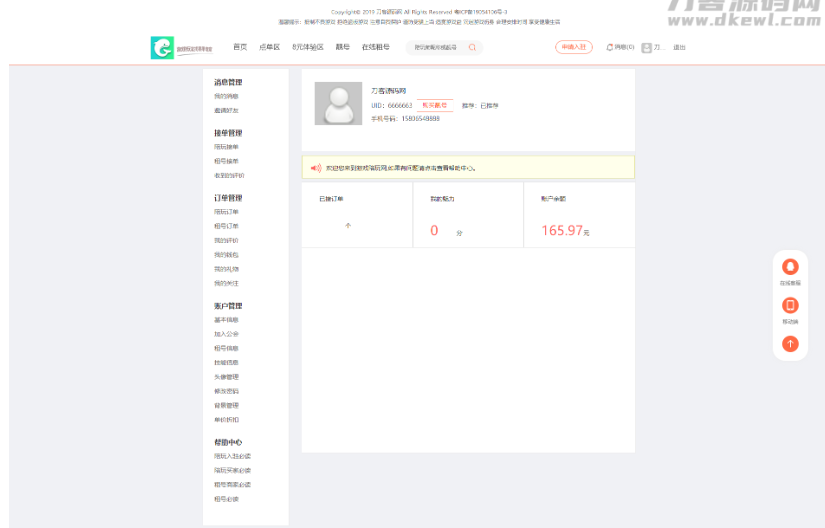This screenshot has height=528, width=825.
Task: Open 收到的评价 in sidebar
Action: pos(229,175)
